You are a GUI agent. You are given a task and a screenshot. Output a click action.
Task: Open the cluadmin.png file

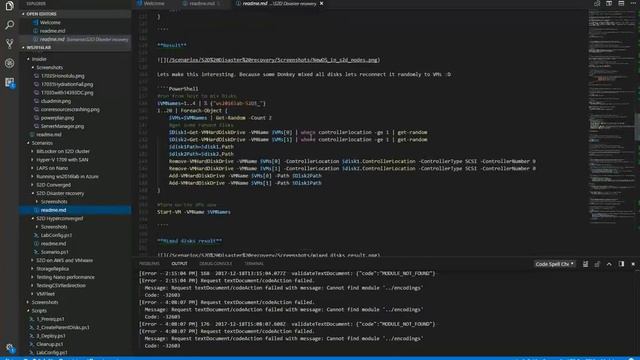56,101
